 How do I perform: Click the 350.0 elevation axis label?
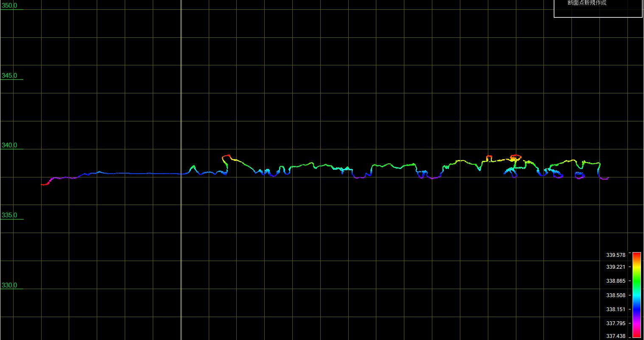click(x=9, y=6)
